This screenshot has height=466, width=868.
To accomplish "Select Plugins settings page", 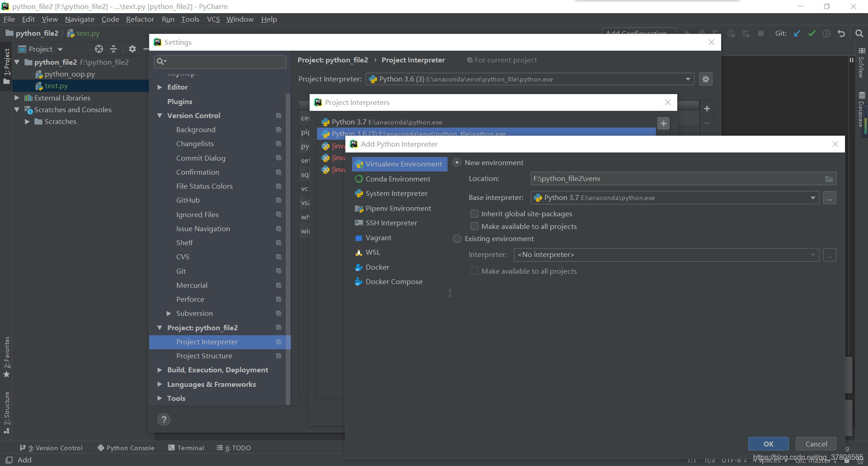I will (x=179, y=102).
